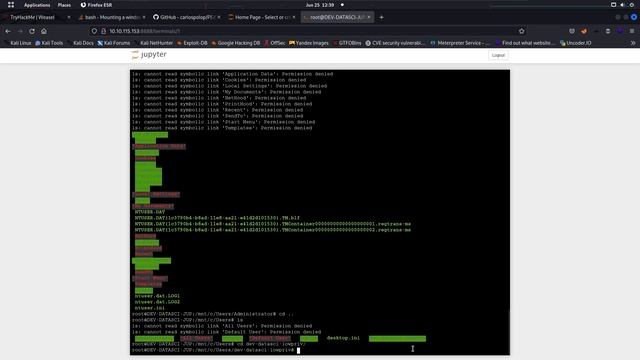Click the 'ntuser.dat.LOG2' line in terminal
The width and height of the screenshot is (640, 360).
pyautogui.click(x=157, y=302)
